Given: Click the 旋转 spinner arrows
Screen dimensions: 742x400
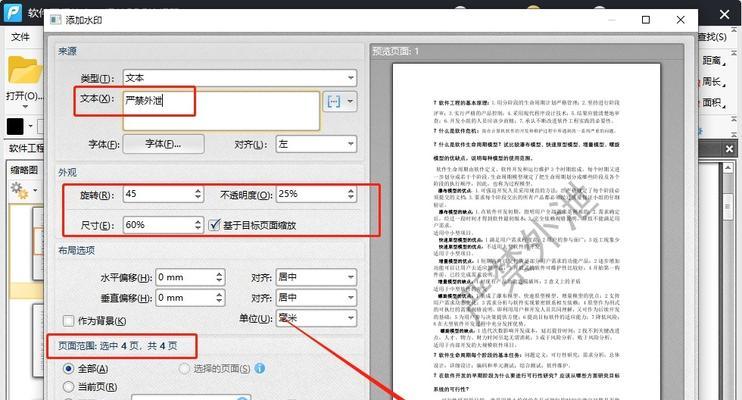Looking at the screenshot, I should tap(198, 194).
